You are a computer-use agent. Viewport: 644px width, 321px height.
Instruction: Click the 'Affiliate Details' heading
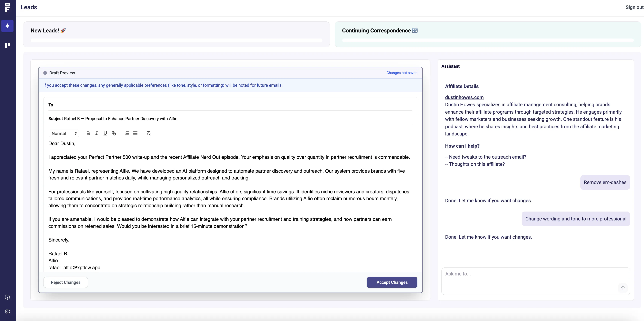point(462,86)
